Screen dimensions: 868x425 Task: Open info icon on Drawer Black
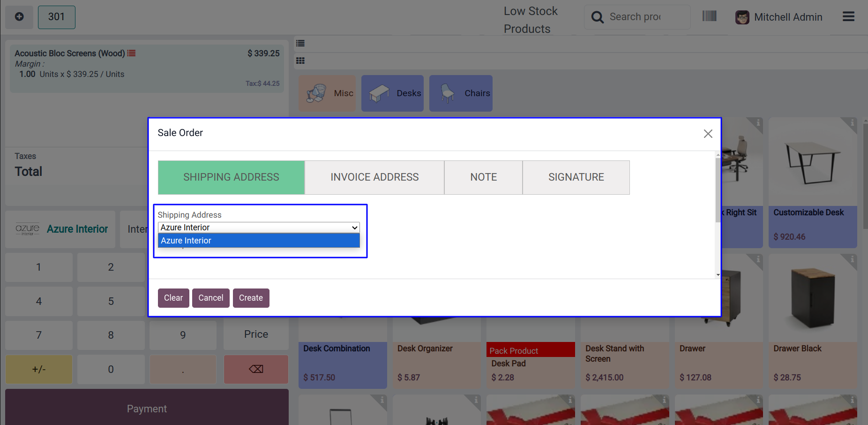[852, 259]
